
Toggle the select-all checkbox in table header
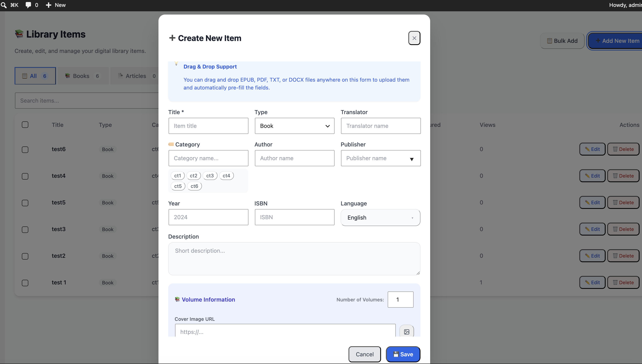(25, 124)
